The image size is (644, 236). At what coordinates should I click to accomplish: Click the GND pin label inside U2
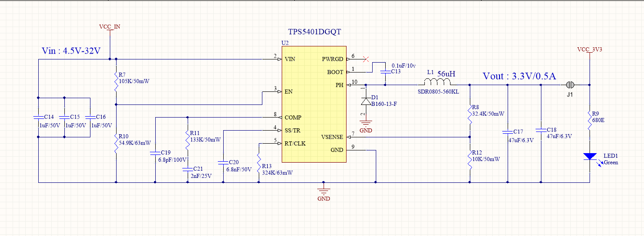(337, 150)
